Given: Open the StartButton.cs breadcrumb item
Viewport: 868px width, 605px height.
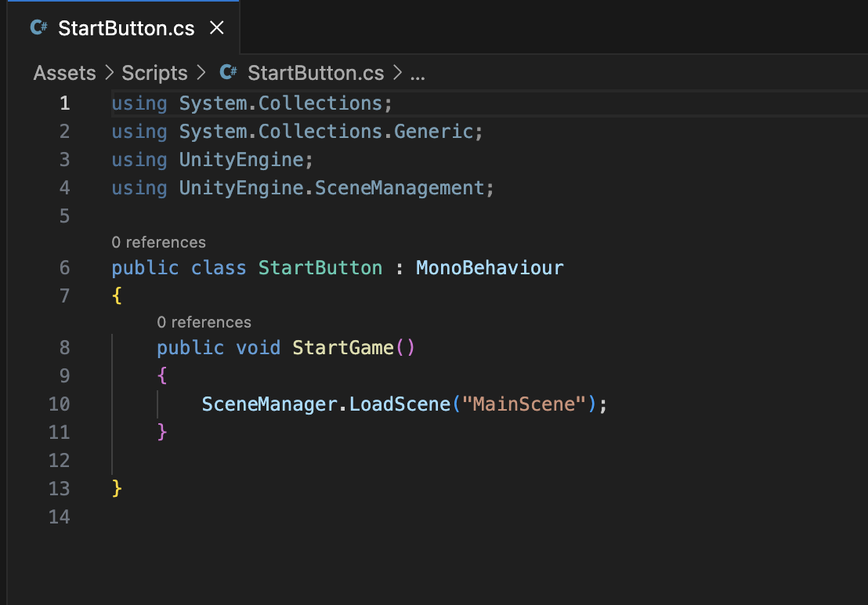Looking at the screenshot, I should 316,73.
